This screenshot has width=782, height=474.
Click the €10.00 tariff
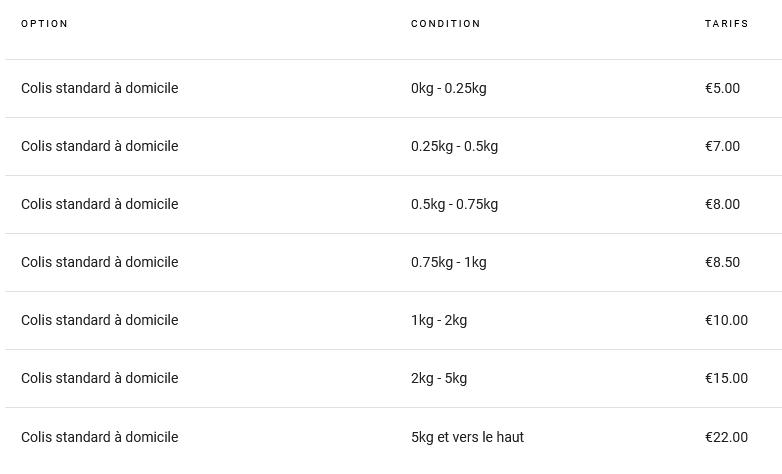pos(726,320)
